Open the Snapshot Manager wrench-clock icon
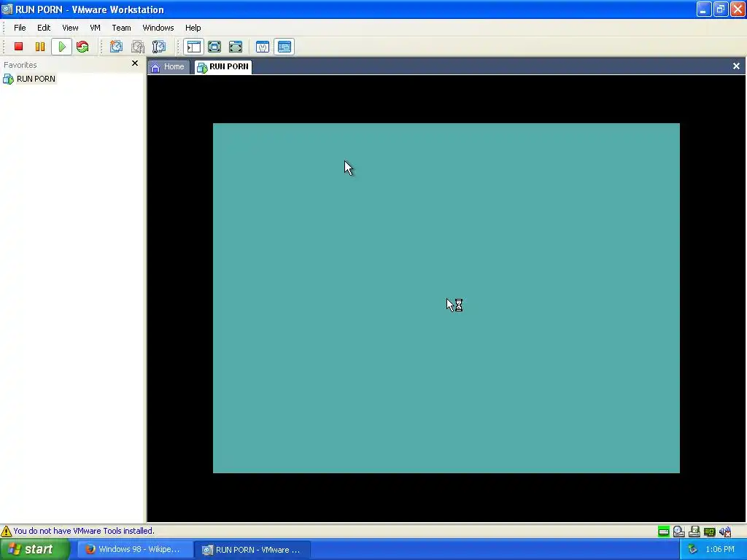 point(158,46)
